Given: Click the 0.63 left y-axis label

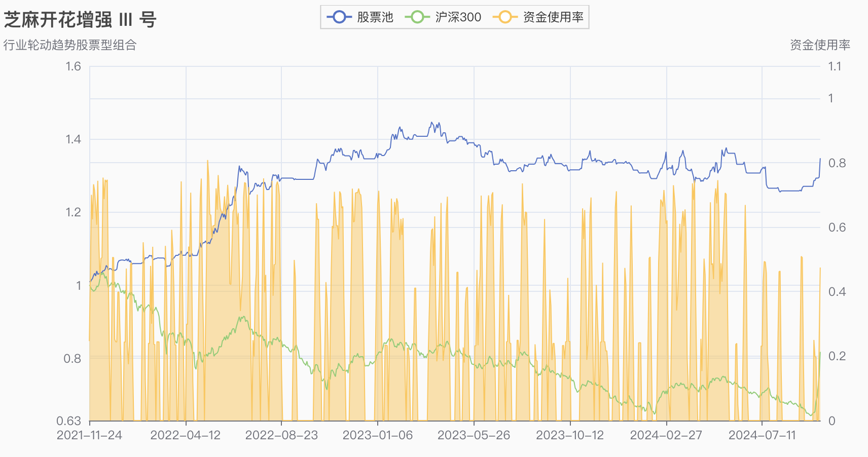Looking at the screenshot, I should pyautogui.click(x=69, y=421).
